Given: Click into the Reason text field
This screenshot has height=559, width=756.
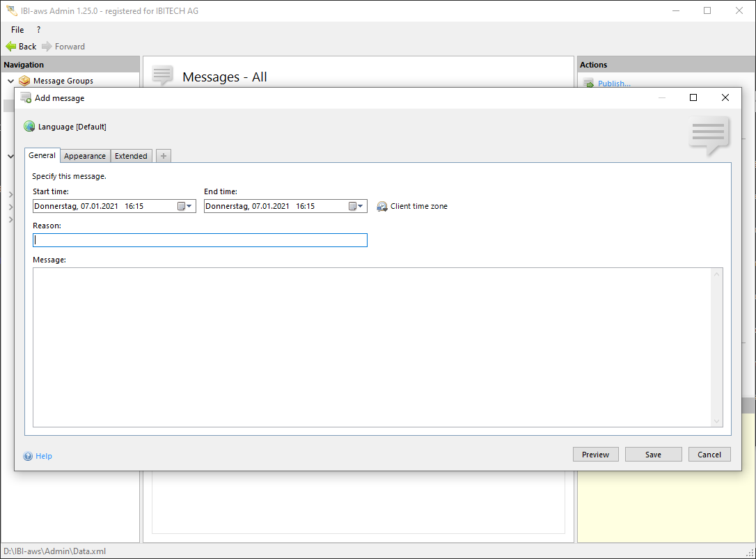Looking at the screenshot, I should pyautogui.click(x=200, y=240).
